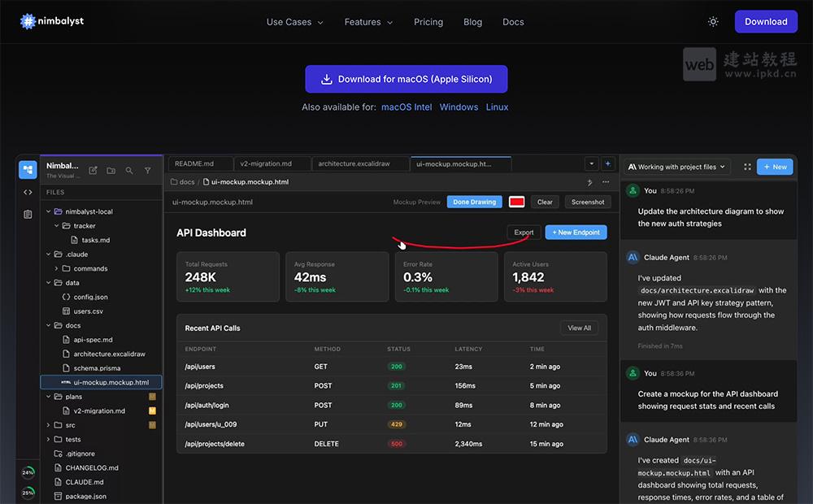Click View All on Recent API Calls
Viewport: 813px width, 504px height.
[x=579, y=328]
